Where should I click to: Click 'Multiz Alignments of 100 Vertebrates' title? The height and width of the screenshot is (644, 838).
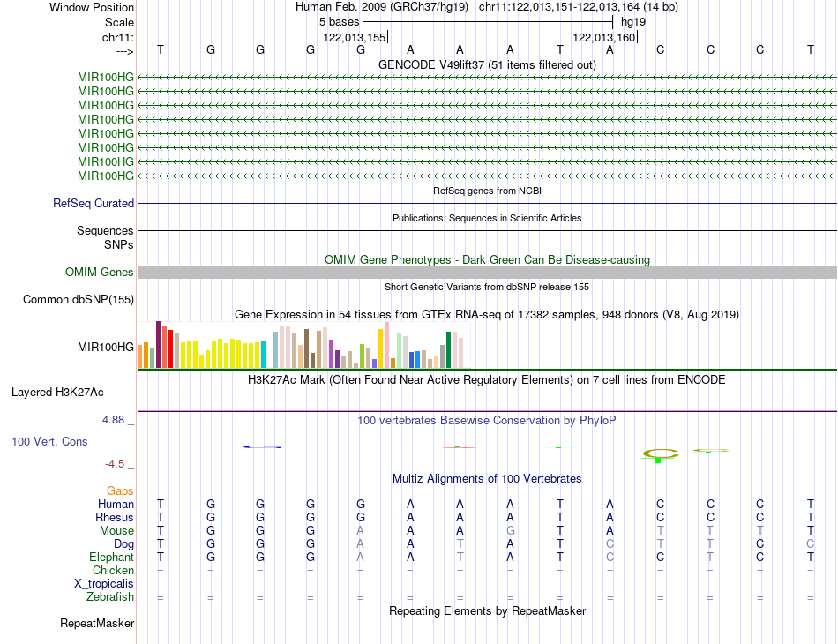point(487,478)
